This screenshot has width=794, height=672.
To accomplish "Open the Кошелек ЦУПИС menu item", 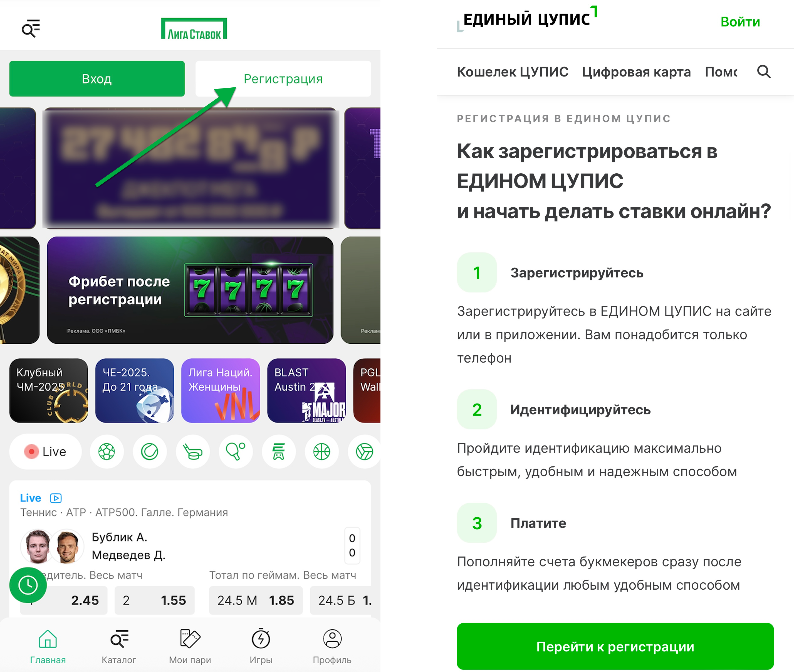I will pos(513,72).
